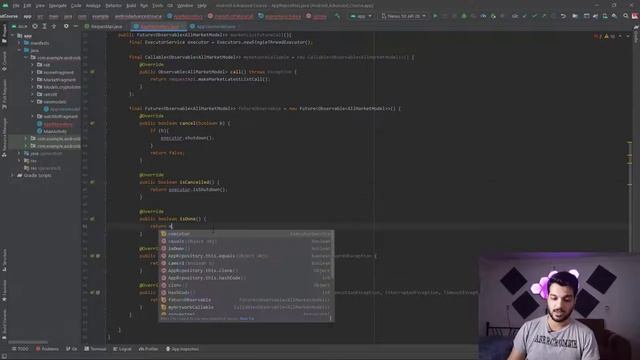This screenshot has height=360, width=640.
Task: Click the override gutter icon beside isCancelled()
Action: click(92, 182)
